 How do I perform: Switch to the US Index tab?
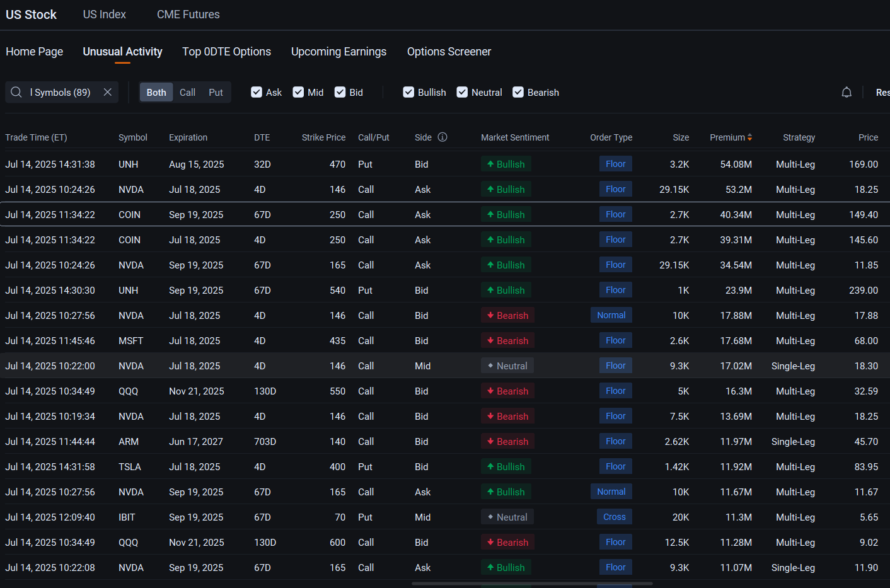coord(105,14)
